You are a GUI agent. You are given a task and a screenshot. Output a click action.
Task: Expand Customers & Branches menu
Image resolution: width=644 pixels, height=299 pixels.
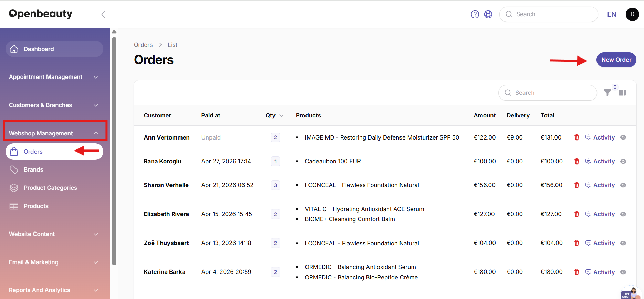(54, 105)
